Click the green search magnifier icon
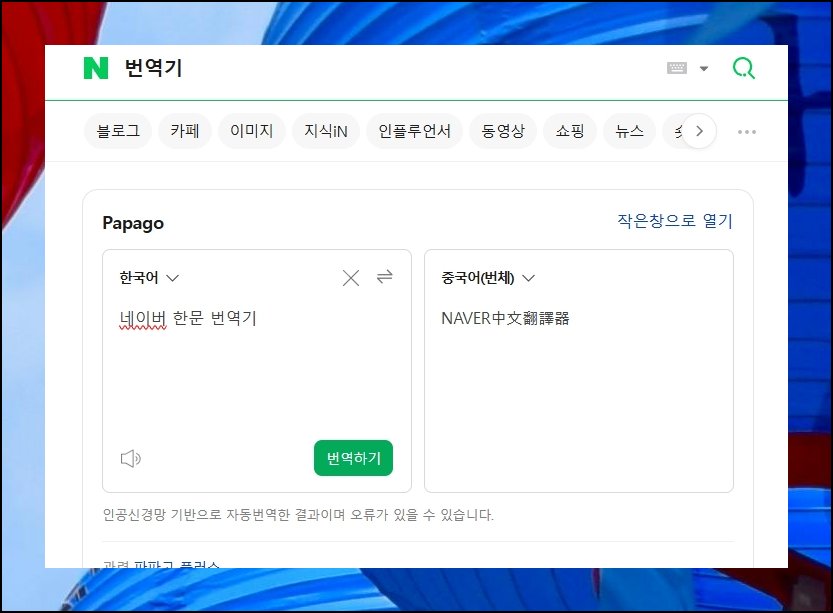 pos(744,68)
